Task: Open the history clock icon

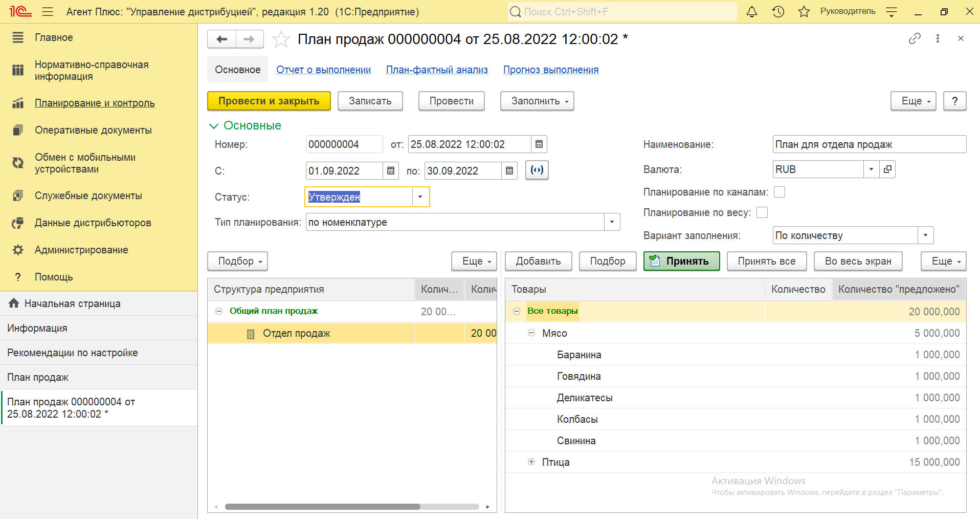Action: [778, 12]
